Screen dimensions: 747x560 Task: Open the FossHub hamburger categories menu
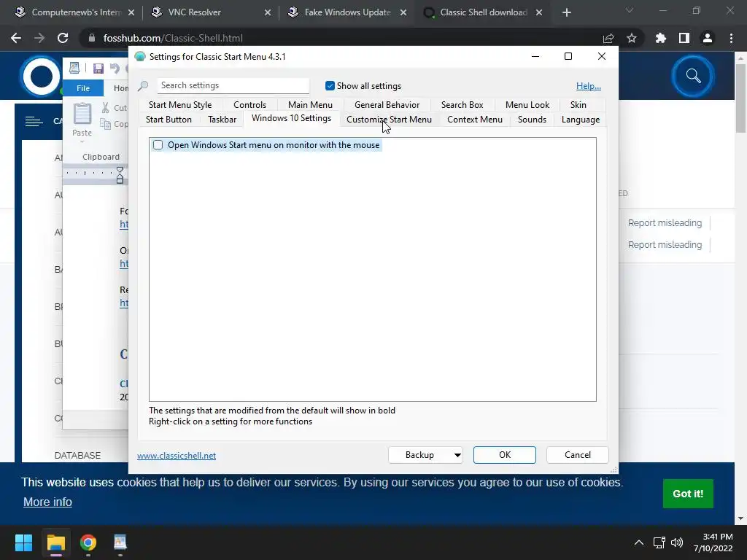tap(34, 122)
